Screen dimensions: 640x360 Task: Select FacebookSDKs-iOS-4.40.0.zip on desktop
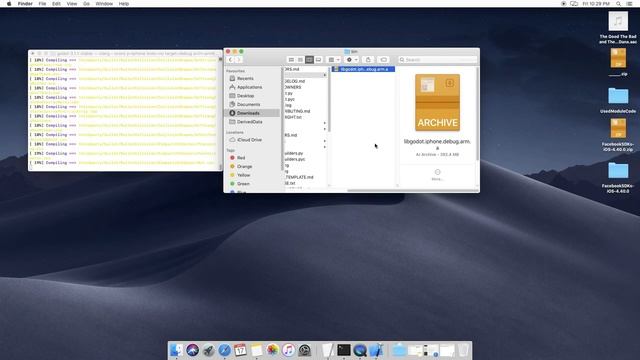tap(618, 135)
